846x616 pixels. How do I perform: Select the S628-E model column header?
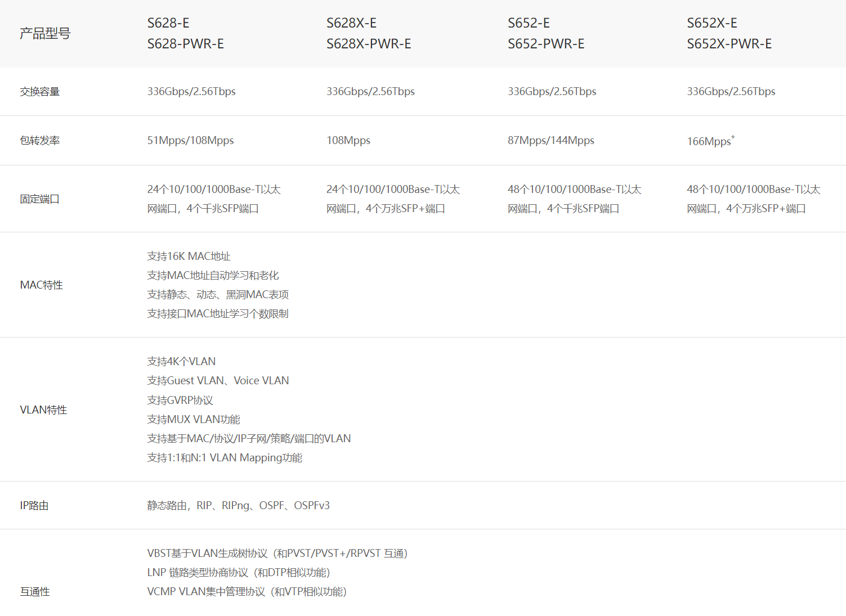(168, 23)
